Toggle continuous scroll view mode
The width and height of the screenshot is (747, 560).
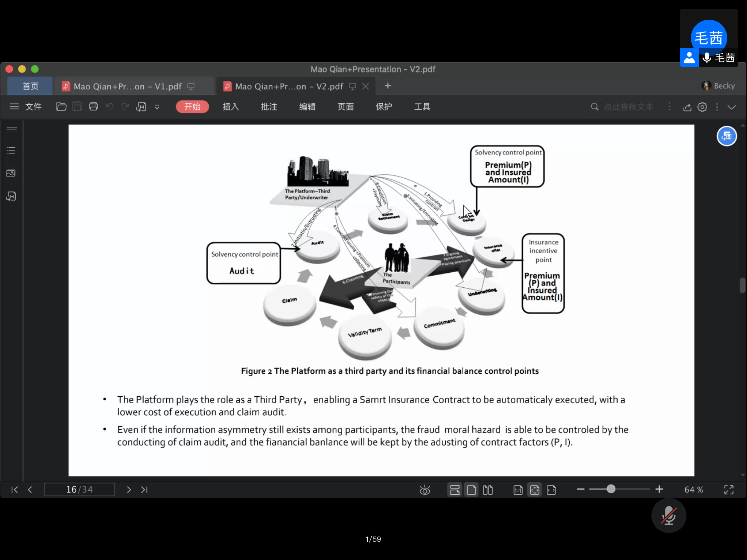[454, 490]
